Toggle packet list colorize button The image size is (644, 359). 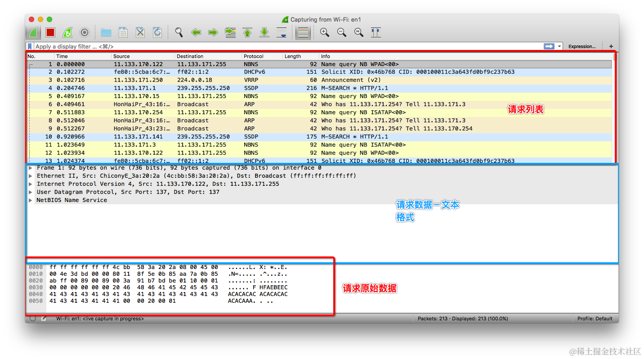coord(303,32)
